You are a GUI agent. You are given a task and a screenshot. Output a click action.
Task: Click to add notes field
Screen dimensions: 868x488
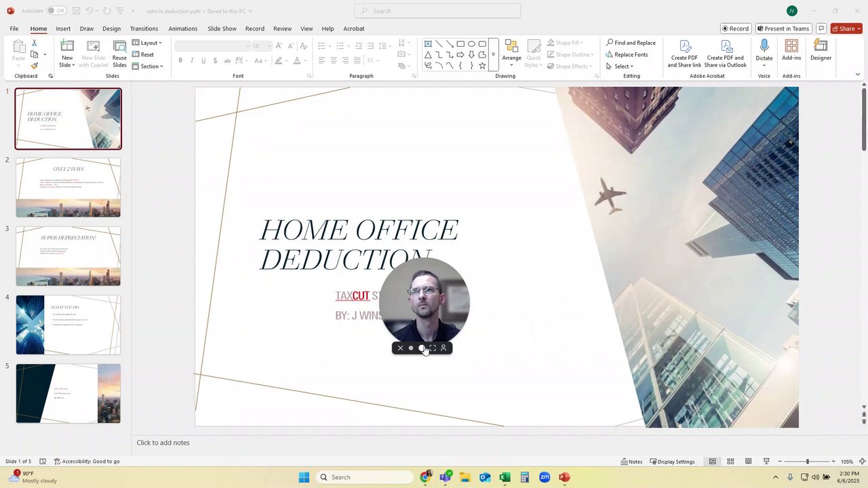tap(163, 443)
